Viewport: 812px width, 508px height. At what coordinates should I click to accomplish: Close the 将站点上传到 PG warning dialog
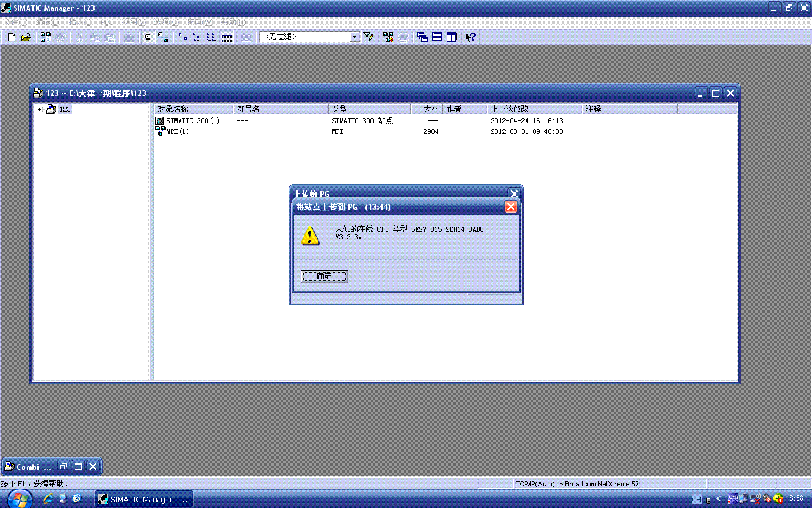(x=511, y=207)
